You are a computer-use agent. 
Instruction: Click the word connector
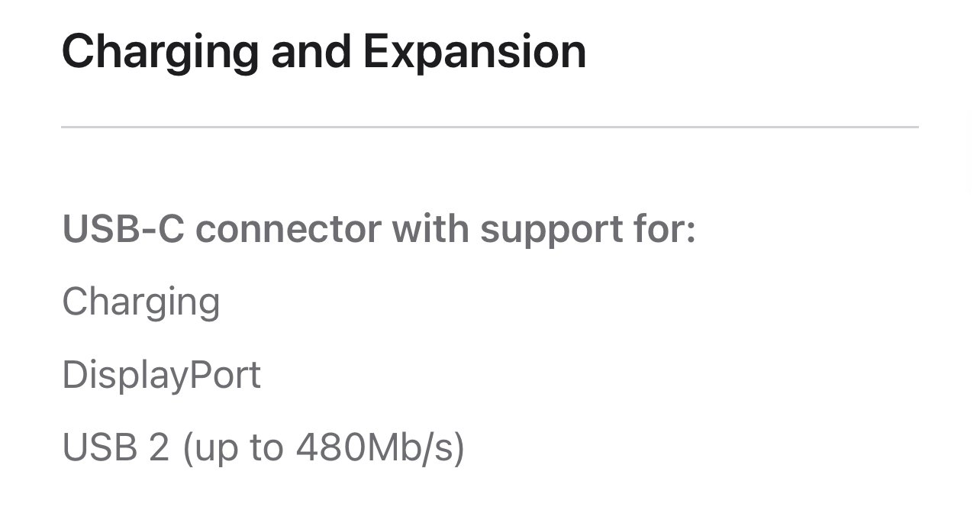pyautogui.click(x=288, y=229)
